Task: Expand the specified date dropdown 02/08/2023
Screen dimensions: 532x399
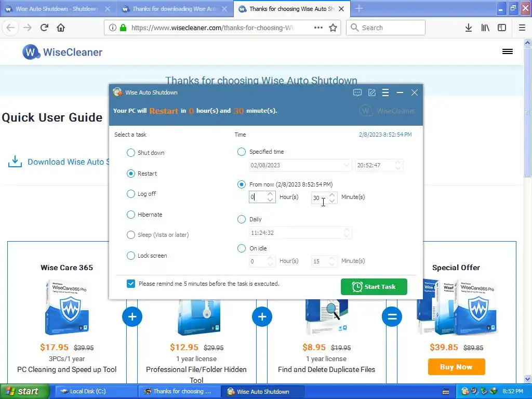Action: pyautogui.click(x=345, y=165)
